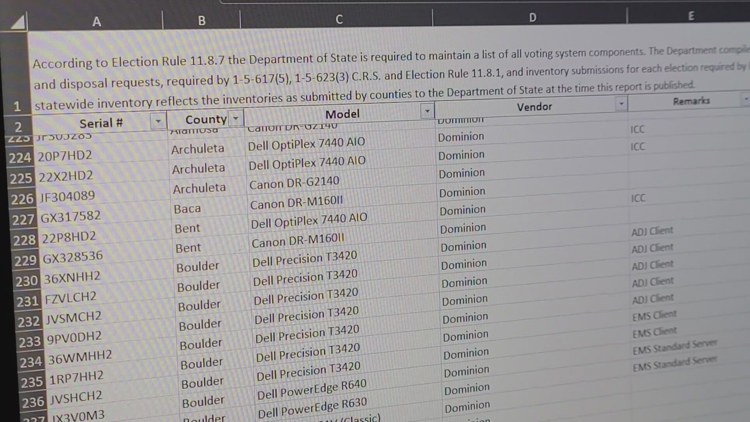750x422 pixels.
Task: Select column D header
Action: tap(532, 17)
